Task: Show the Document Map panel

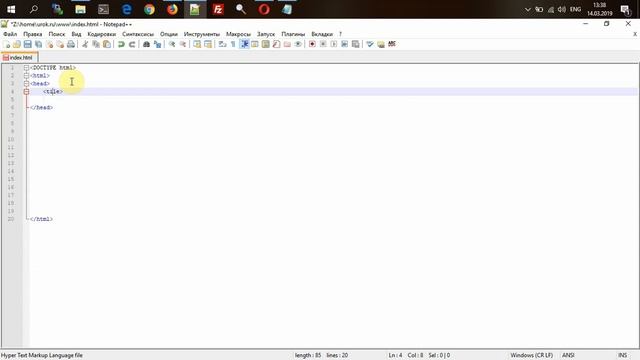Action: click(x=266, y=44)
